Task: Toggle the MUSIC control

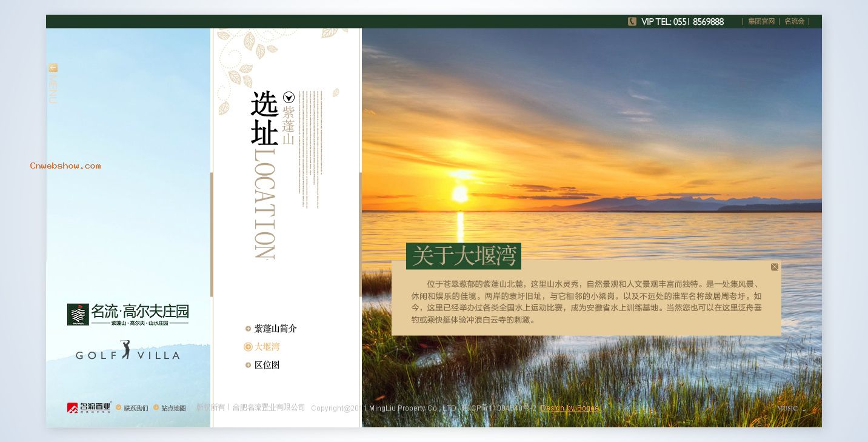Action: click(792, 409)
